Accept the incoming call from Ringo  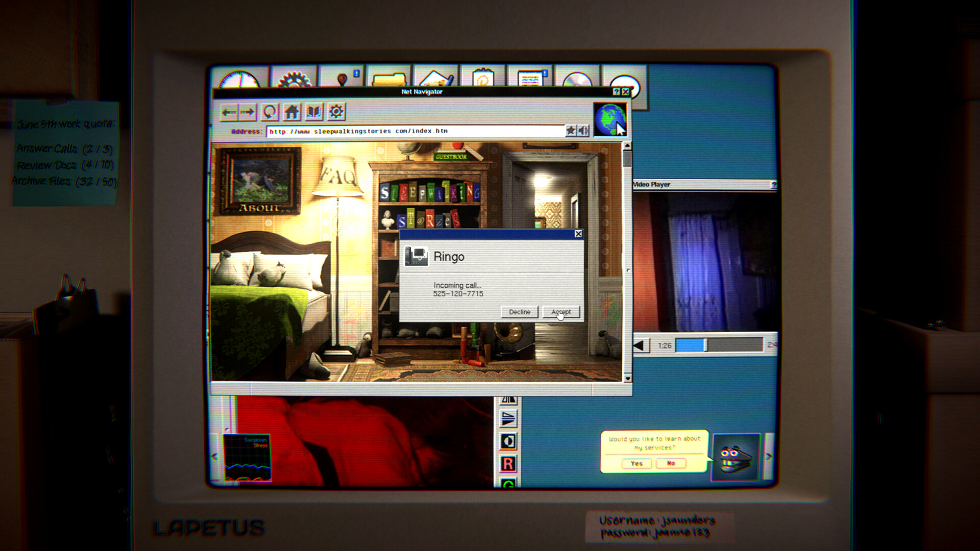point(561,312)
